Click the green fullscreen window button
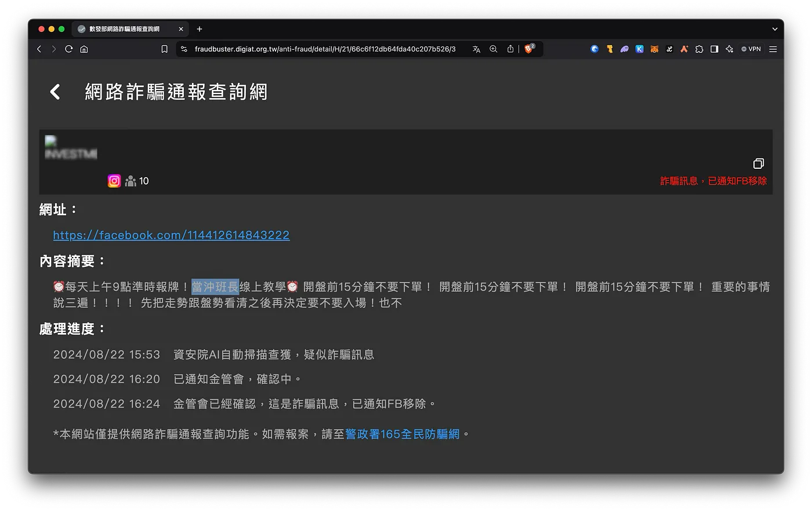 [61, 29]
